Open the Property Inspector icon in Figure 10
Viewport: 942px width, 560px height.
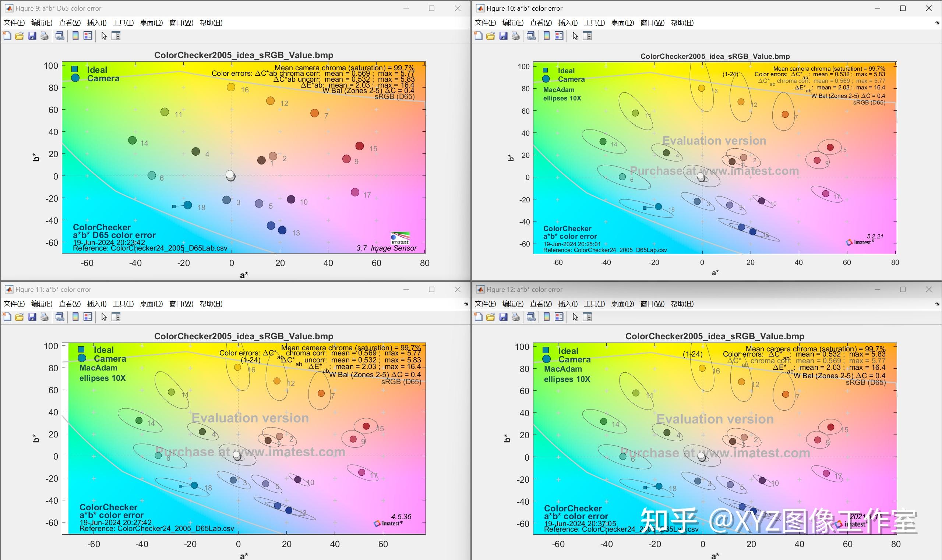point(587,36)
